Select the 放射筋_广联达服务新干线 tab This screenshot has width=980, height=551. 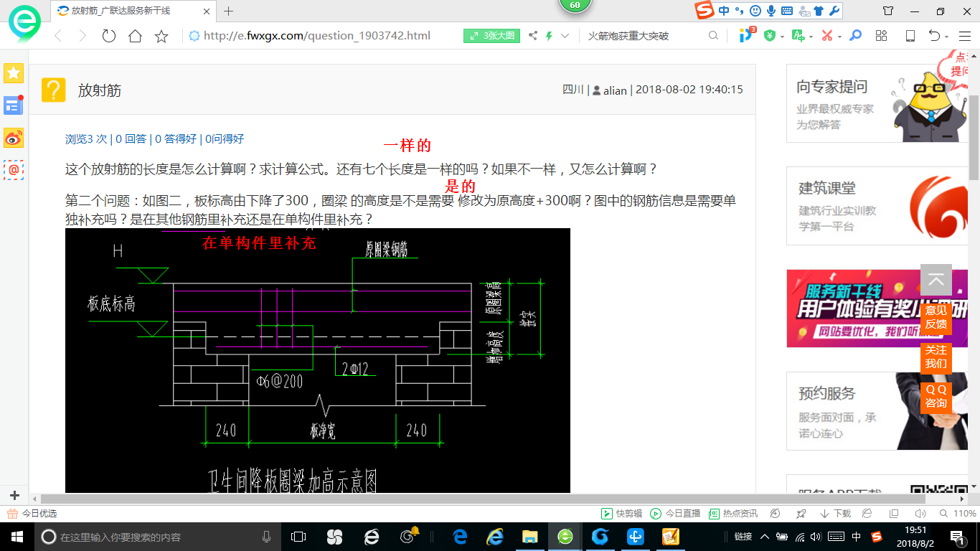pyautogui.click(x=133, y=11)
